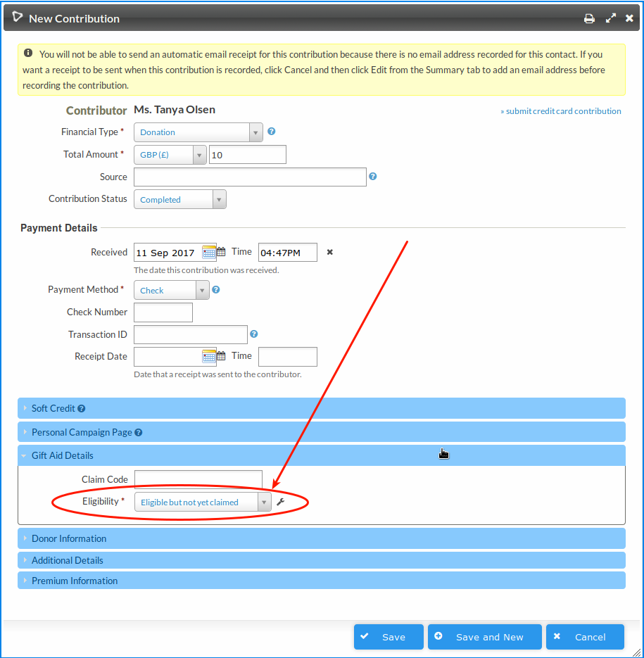This screenshot has height=658, width=644.
Task: Collapse the Gift Aid Details section
Action: [62, 455]
